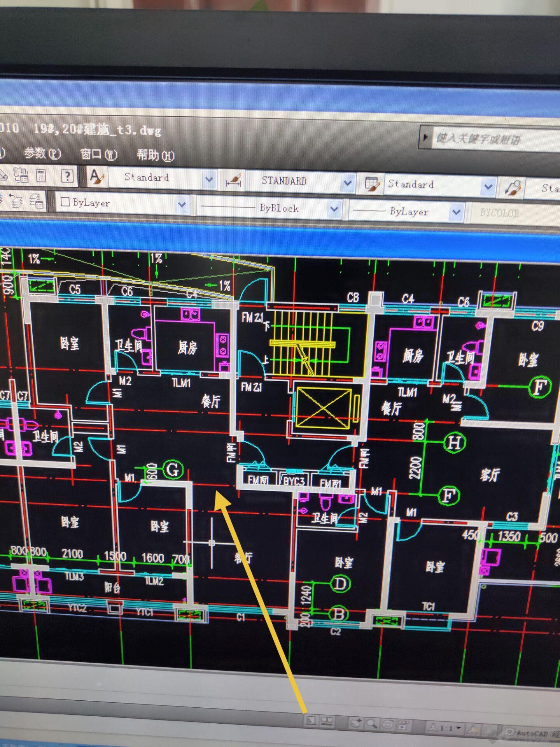Open the QuickCalc calculator icon
The image size is (560, 747).
pyautogui.click(x=41, y=175)
